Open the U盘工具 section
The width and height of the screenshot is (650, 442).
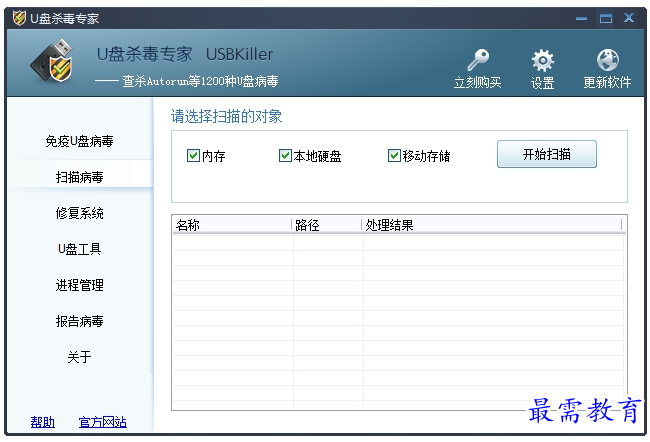coord(79,249)
